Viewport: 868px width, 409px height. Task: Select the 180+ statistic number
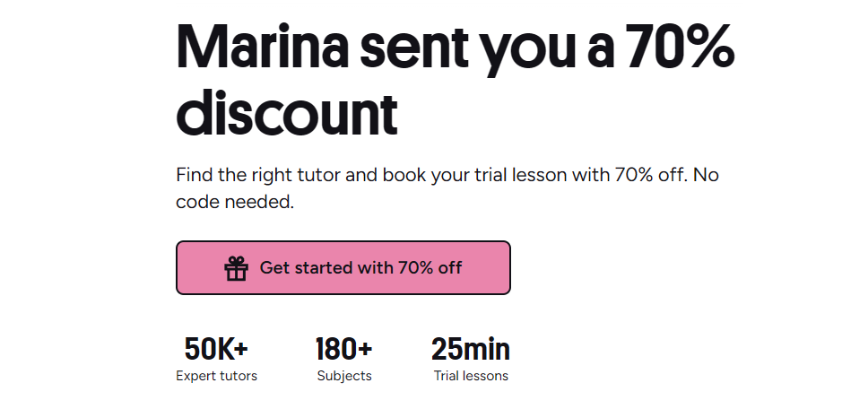point(343,349)
